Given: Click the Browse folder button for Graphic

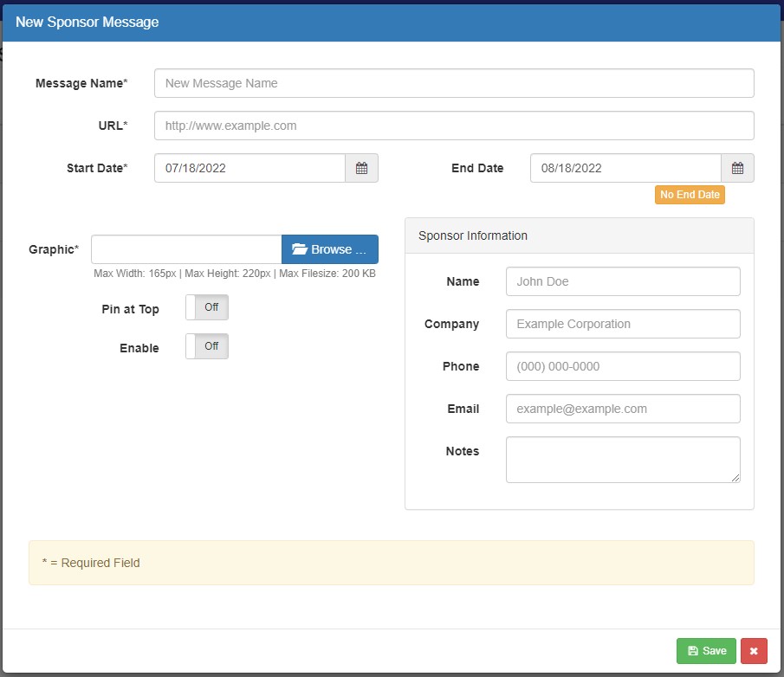Looking at the screenshot, I should [329, 249].
